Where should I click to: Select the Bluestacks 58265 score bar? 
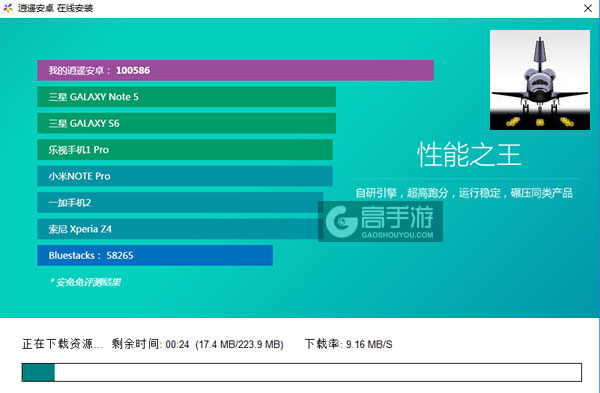(155, 255)
